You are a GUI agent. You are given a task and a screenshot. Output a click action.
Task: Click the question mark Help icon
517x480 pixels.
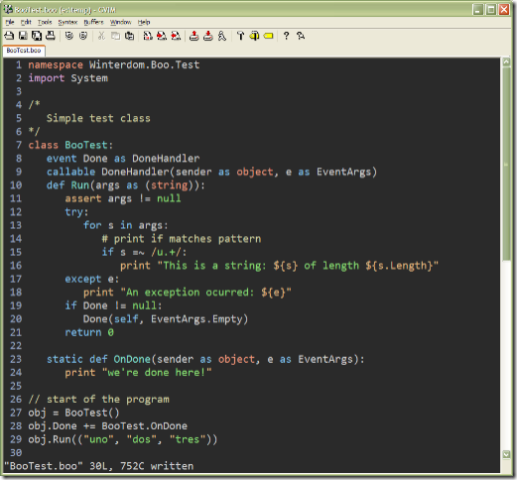286,36
